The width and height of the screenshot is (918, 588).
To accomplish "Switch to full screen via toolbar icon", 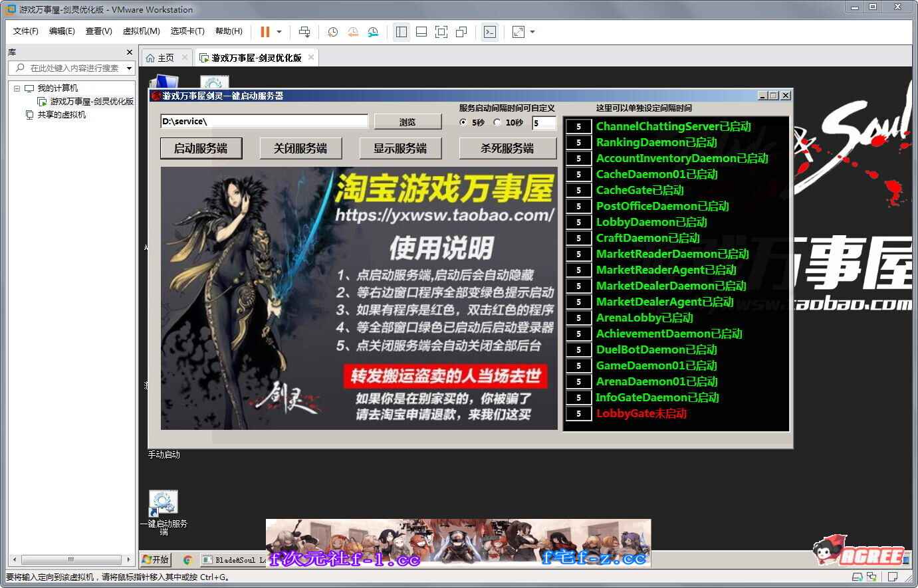I will [x=441, y=31].
